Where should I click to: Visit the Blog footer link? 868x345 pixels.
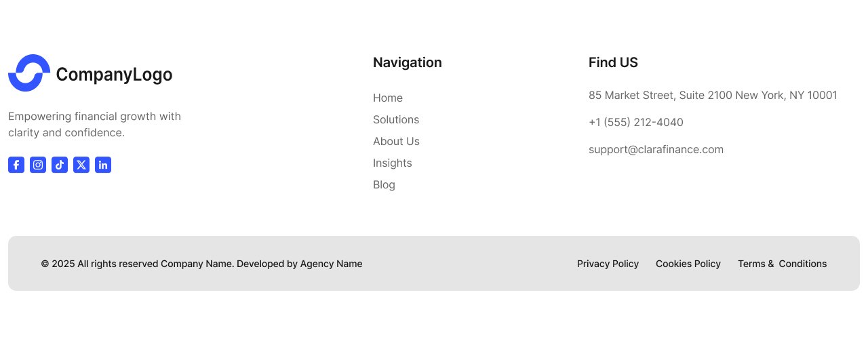384,185
